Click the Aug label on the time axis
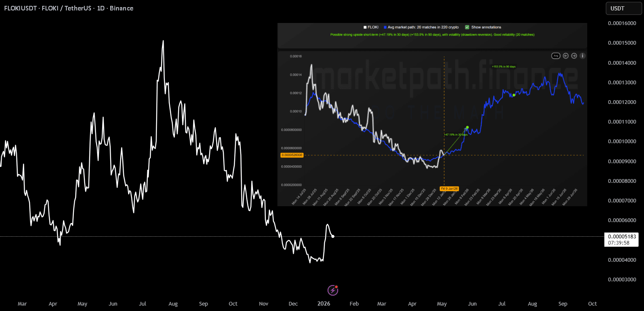 pyautogui.click(x=173, y=303)
